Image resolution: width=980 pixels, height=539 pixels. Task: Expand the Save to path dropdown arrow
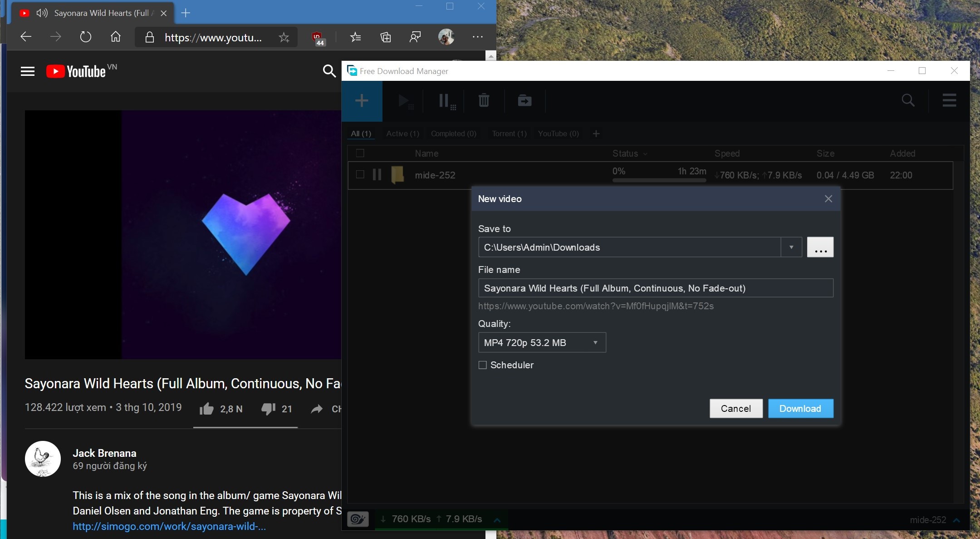[791, 247]
